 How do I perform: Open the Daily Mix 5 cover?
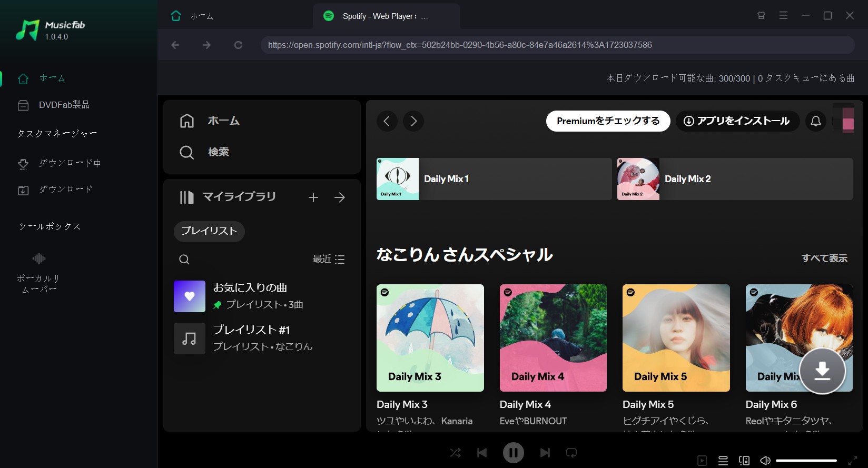coord(676,338)
